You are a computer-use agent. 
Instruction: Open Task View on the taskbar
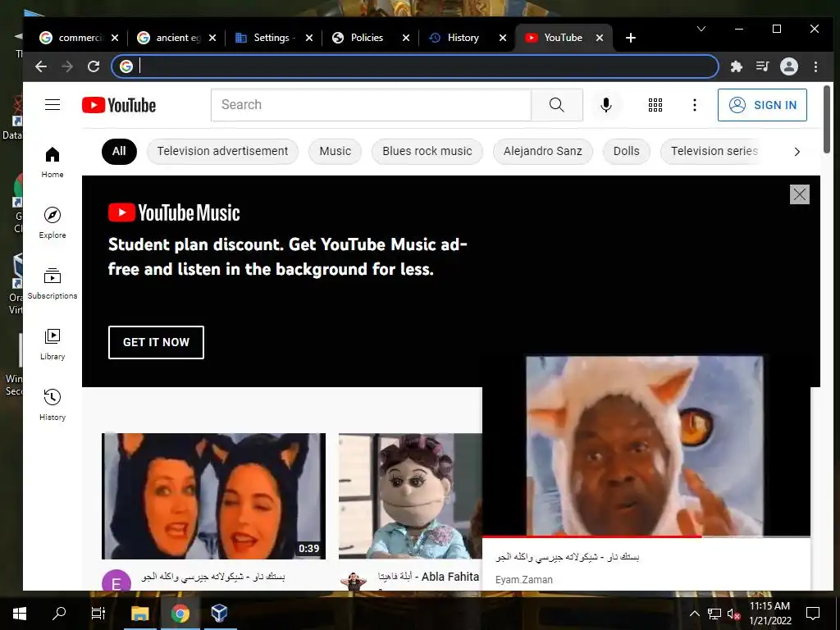tap(98, 614)
